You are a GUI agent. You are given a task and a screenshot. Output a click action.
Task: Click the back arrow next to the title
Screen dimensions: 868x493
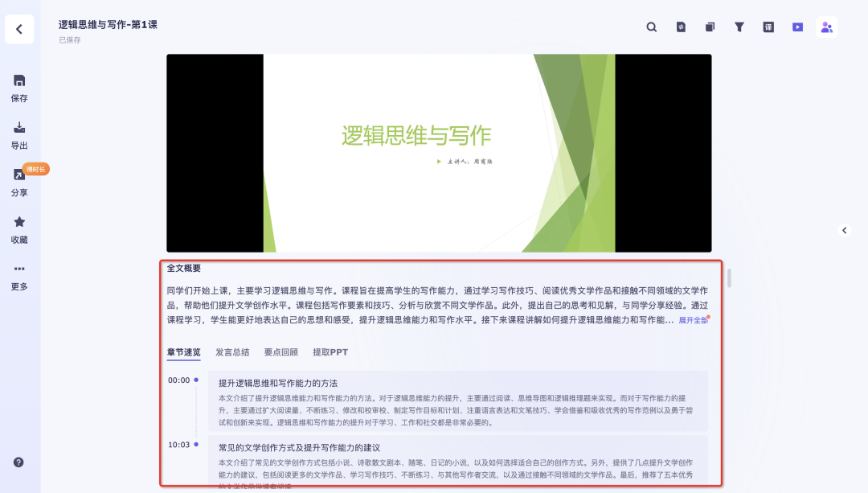tap(19, 29)
